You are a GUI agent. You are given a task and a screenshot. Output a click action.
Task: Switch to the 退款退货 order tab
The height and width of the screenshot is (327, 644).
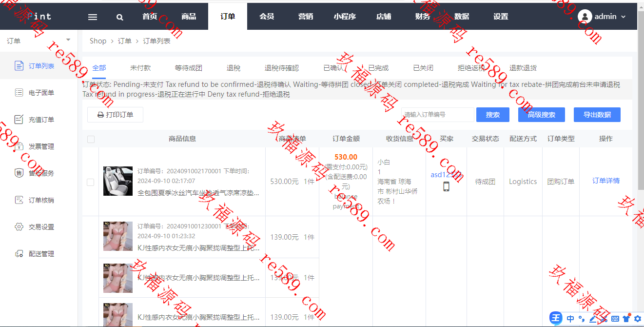pyautogui.click(x=523, y=68)
